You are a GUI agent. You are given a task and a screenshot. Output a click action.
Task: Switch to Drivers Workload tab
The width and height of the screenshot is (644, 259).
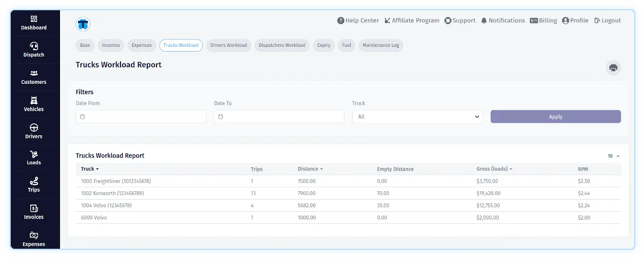coord(228,45)
